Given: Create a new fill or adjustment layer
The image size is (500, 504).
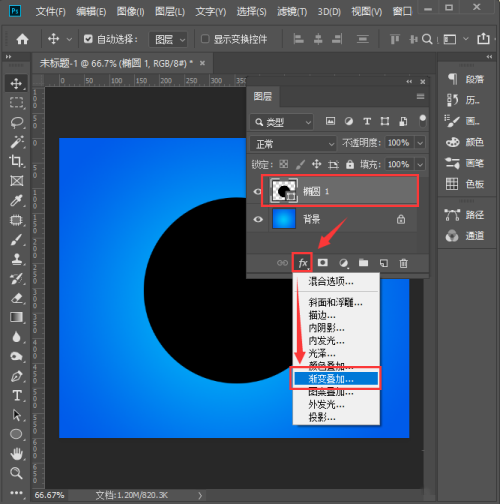Looking at the screenshot, I should click(x=344, y=263).
